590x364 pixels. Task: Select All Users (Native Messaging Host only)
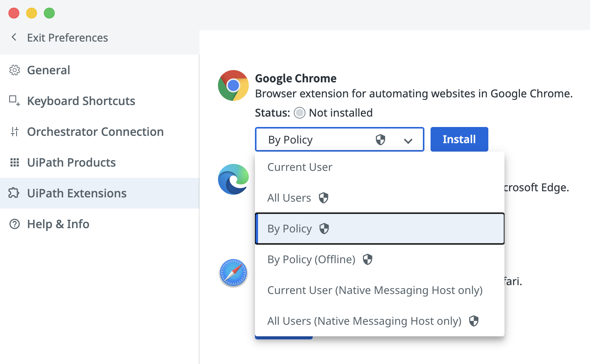coord(380,321)
